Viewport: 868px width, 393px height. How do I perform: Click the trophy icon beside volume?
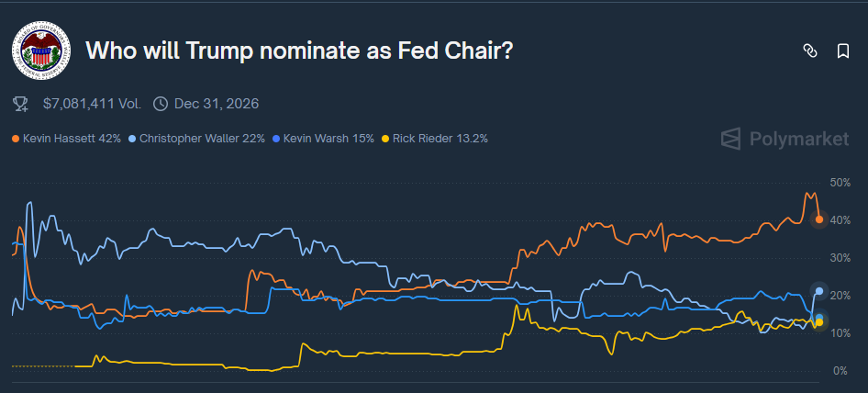20,104
